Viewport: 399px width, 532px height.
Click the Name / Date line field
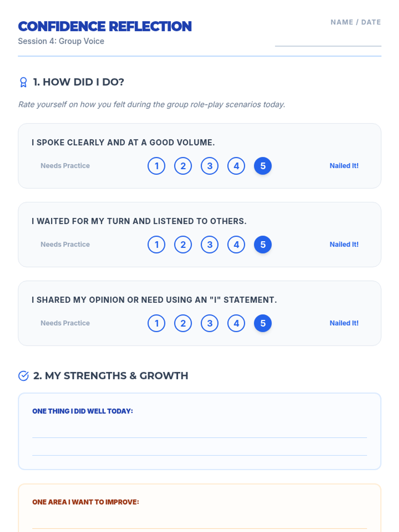click(x=328, y=40)
